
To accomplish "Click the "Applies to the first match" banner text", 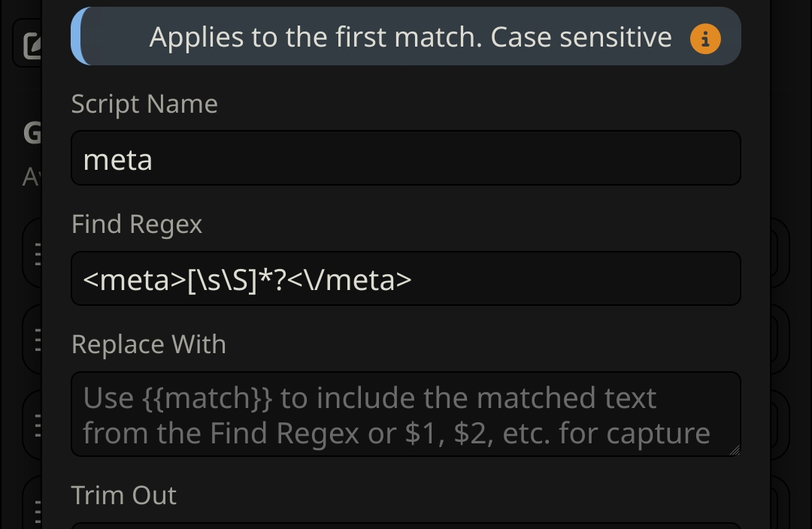I will pos(411,38).
